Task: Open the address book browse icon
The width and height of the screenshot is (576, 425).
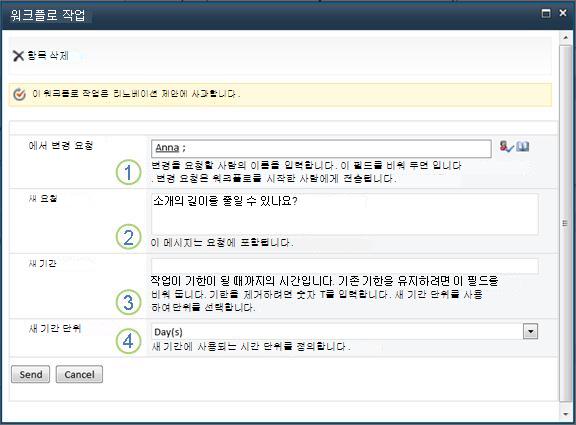Action: 523,147
